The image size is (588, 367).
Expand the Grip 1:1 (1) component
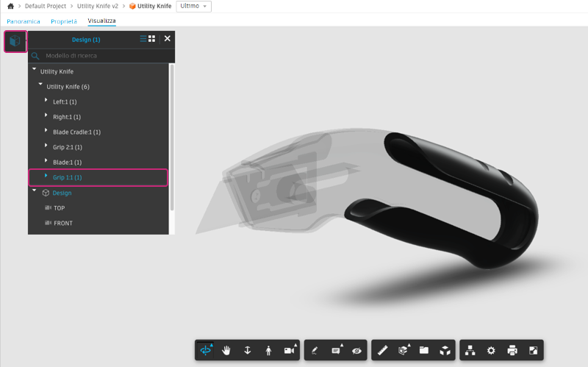click(x=46, y=175)
